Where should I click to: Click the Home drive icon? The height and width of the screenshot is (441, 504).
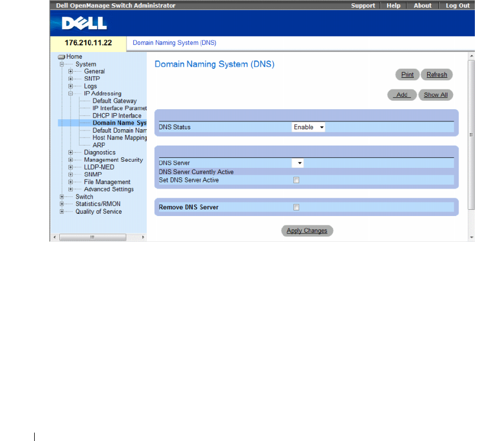tap(62, 57)
